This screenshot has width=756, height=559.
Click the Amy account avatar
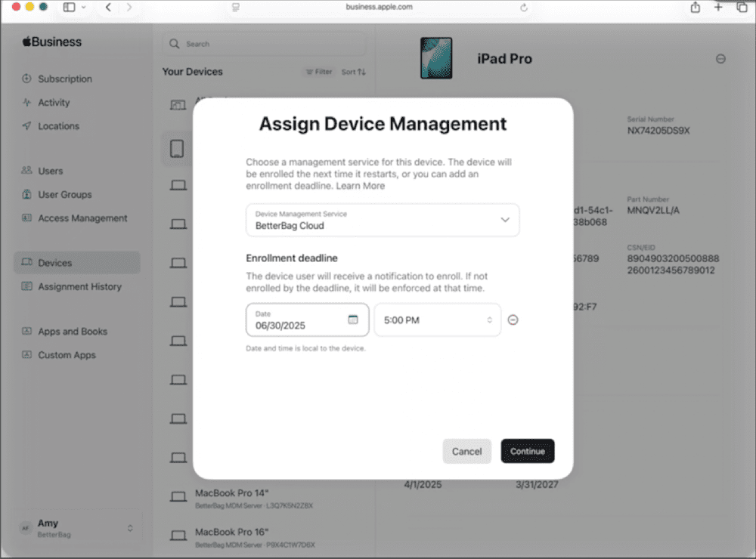[x=26, y=528]
